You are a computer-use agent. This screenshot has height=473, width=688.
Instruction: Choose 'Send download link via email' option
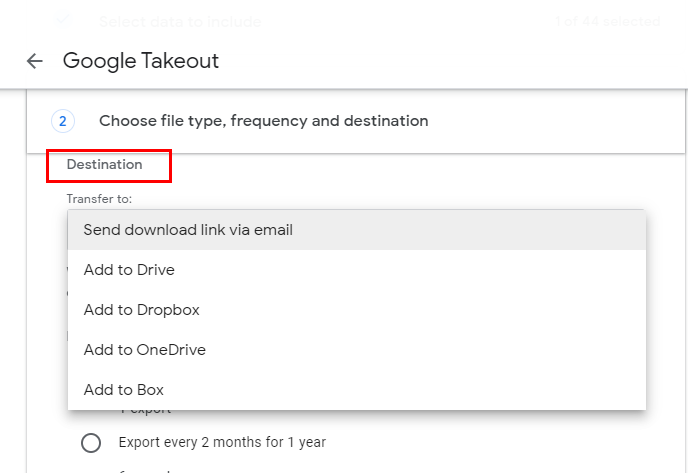pos(188,230)
